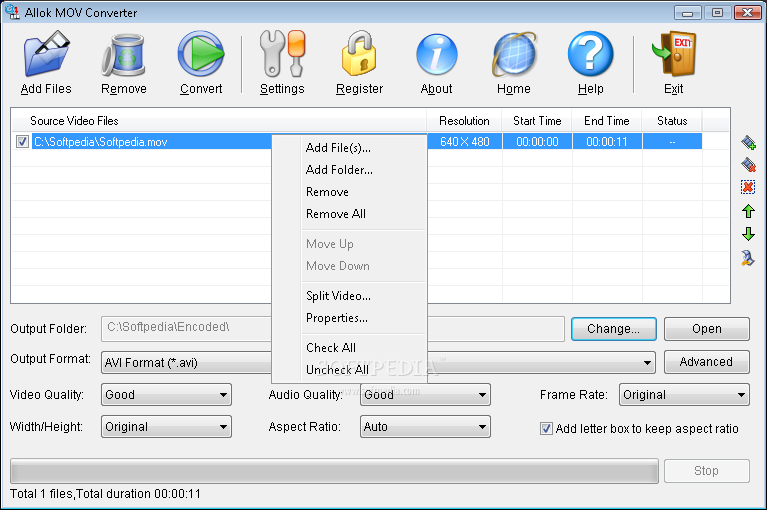The height and width of the screenshot is (510, 767).
Task: Open Help with the question mark icon
Action: (591, 54)
